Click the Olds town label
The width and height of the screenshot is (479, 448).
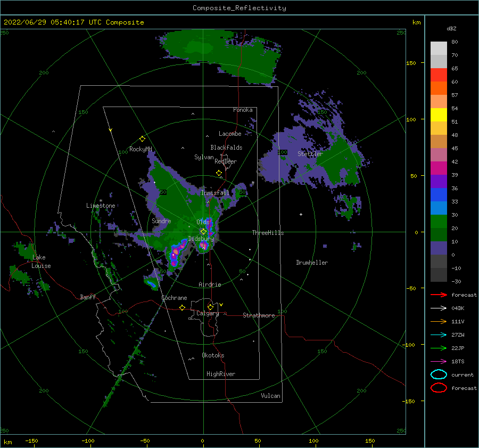203,222
